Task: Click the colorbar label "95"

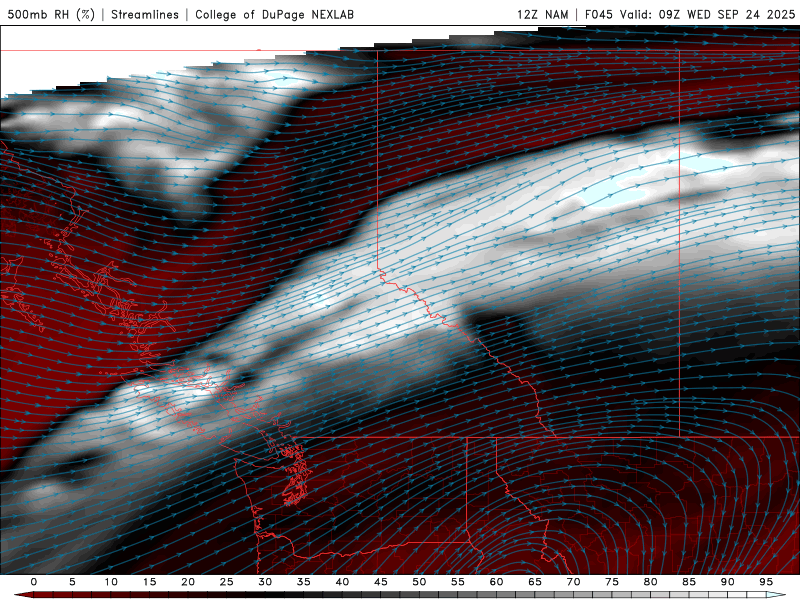Action: tap(766, 582)
